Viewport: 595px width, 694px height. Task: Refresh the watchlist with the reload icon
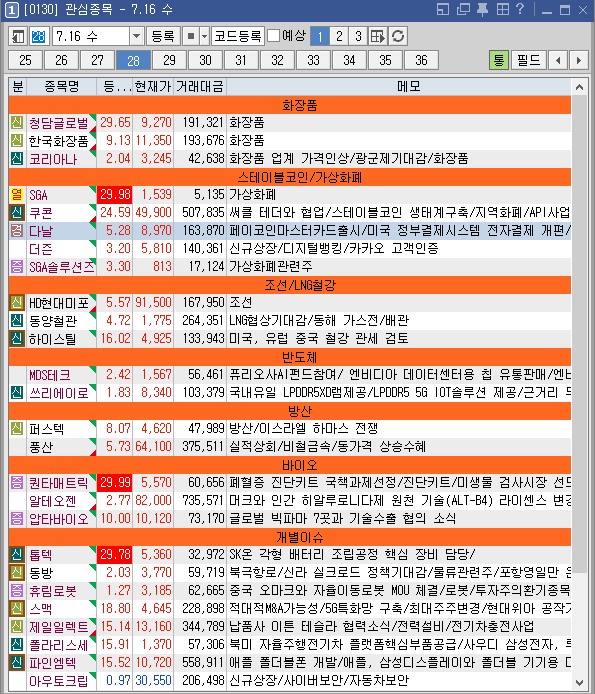(x=398, y=36)
